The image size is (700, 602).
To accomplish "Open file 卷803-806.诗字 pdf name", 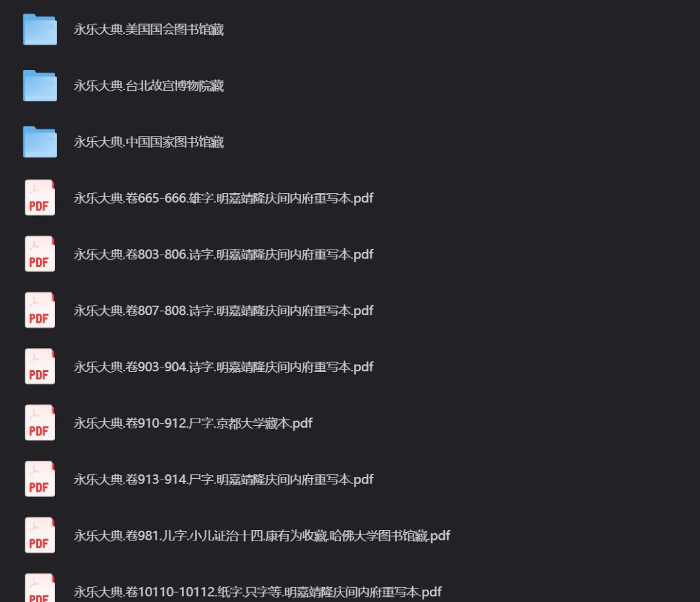I will coord(223,255).
